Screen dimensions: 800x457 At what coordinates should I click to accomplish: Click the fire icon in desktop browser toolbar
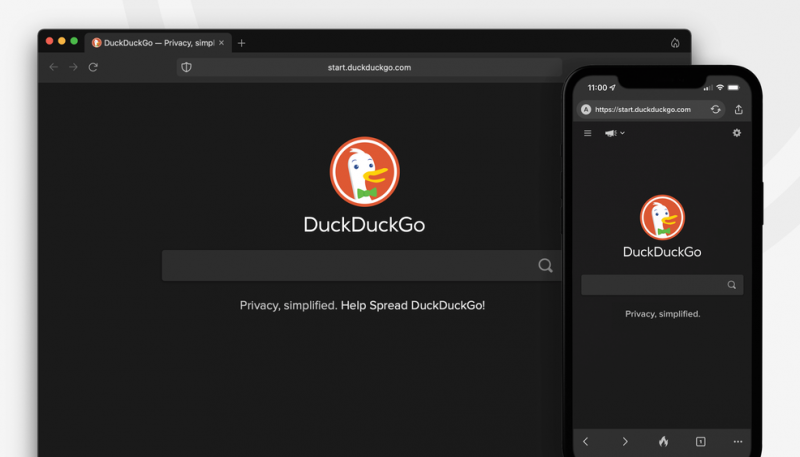pyautogui.click(x=675, y=43)
